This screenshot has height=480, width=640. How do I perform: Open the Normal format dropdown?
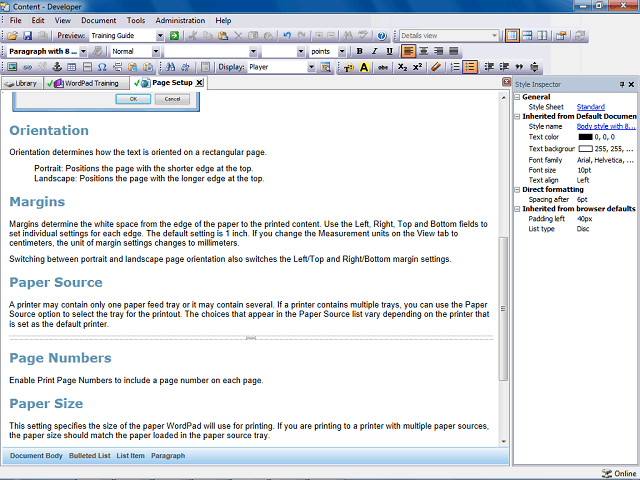(156, 51)
